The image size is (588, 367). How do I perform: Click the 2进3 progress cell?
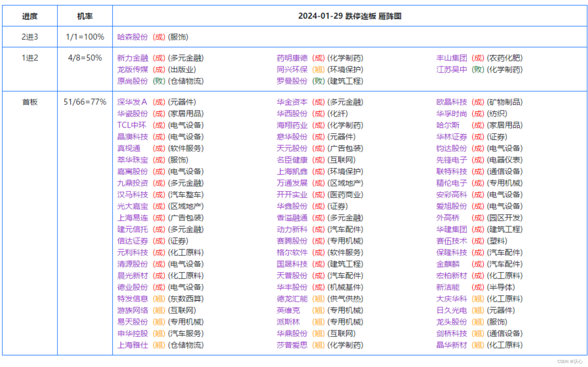point(30,37)
